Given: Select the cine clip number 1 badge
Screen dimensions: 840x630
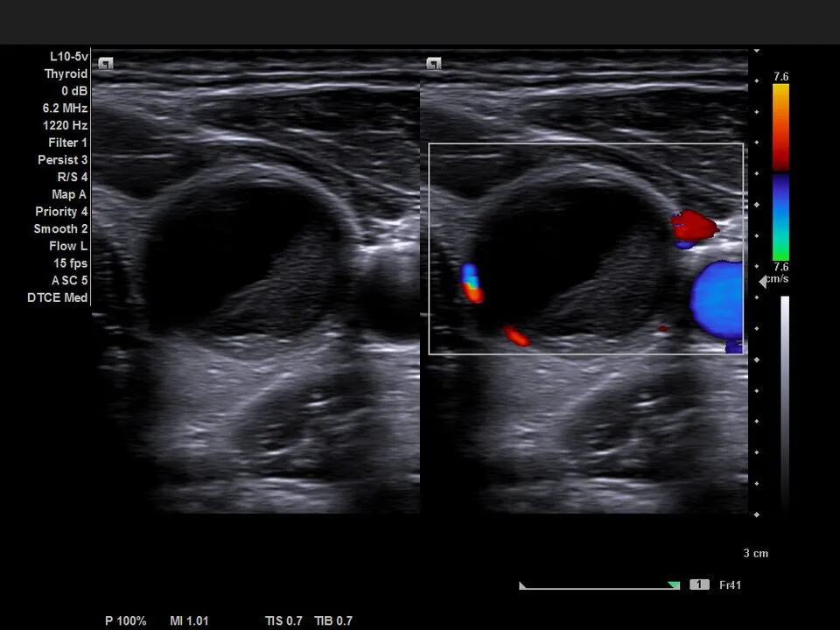Looking at the screenshot, I should (x=699, y=584).
